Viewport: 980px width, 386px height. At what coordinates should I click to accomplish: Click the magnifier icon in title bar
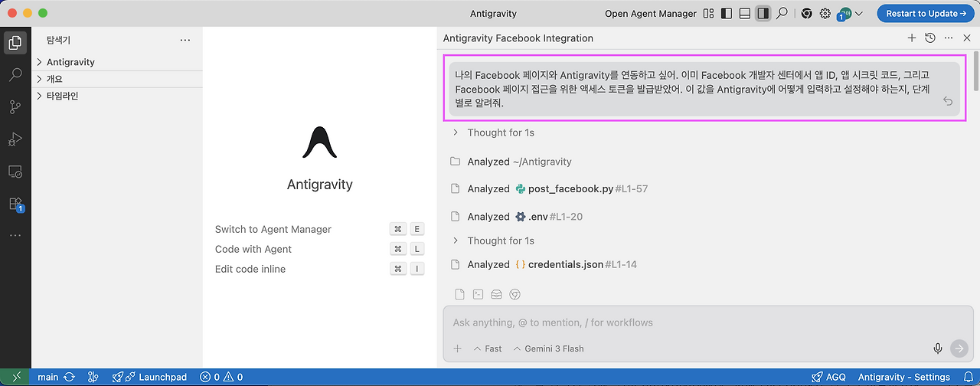[782, 13]
